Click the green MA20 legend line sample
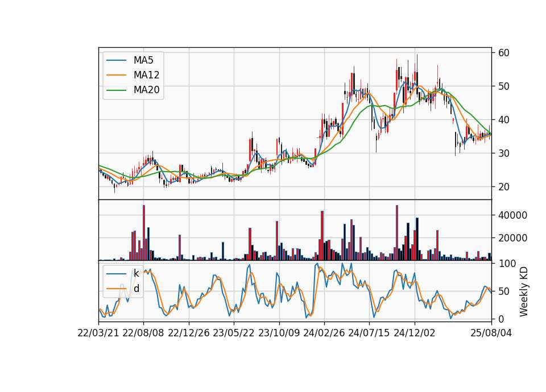Screen dimensions: 546x392 116,90
